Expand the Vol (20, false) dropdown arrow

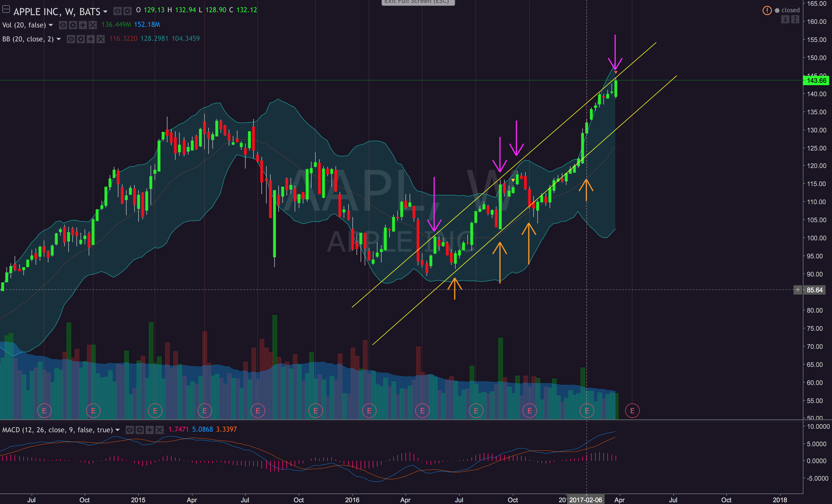coord(51,25)
